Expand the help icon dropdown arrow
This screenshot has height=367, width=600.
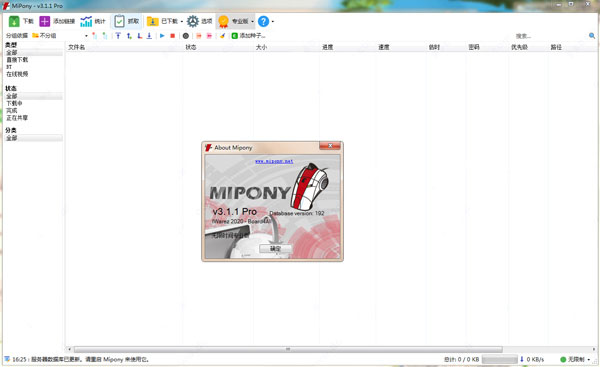pyautogui.click(x=272, y=21)
